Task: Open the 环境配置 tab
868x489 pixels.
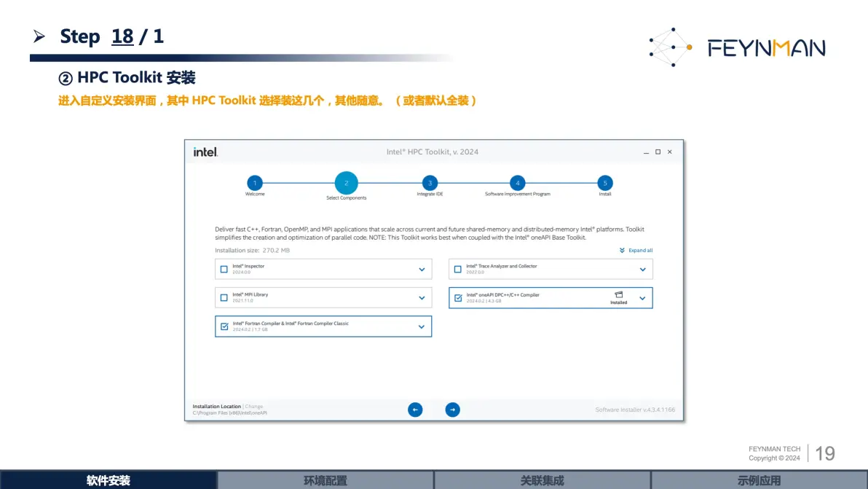Action: point(325,480)
